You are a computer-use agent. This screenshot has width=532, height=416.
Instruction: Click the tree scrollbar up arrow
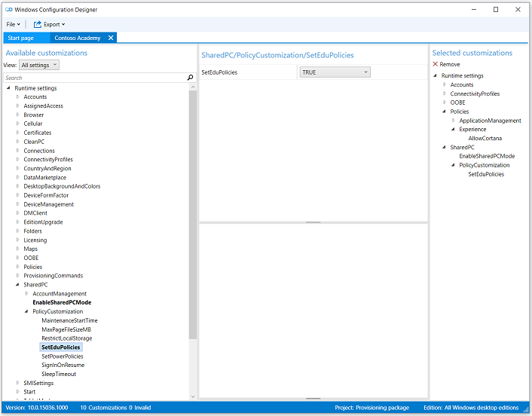[193, 87]
